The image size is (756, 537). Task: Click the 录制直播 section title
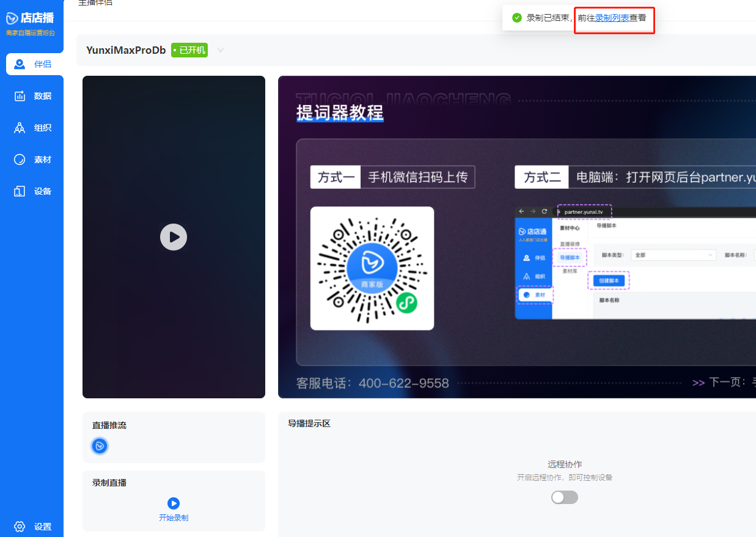pyautogui.click(x=109, y=483)
